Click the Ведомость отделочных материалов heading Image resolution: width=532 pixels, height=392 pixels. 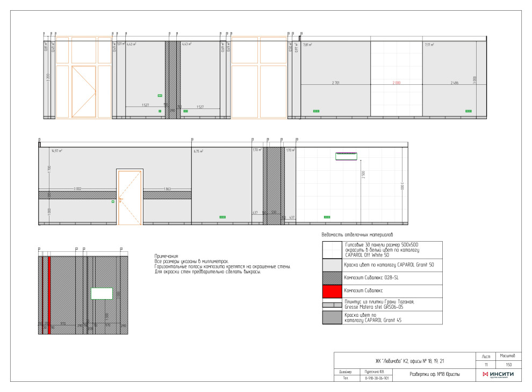(357, 235)
